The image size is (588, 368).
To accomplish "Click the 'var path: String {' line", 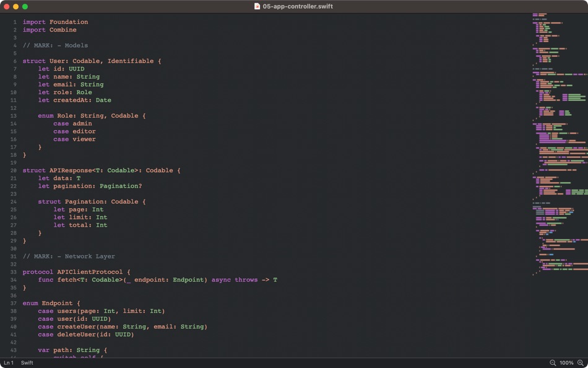I will 73,351.
